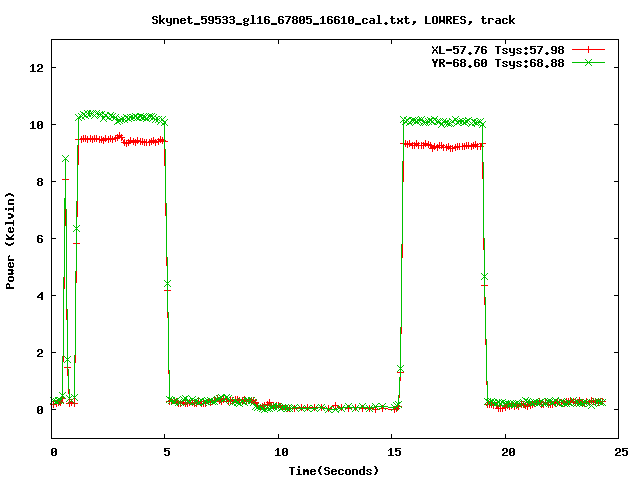640x480 pixels.
Task: Click the y-axis tick label 8
Action: [x=40, y=182]
